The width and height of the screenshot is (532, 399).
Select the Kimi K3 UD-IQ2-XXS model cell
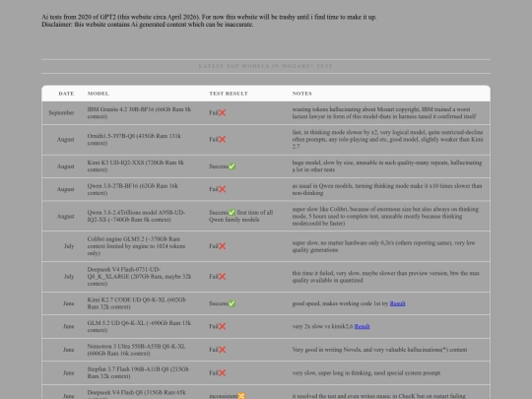point(135,166)
